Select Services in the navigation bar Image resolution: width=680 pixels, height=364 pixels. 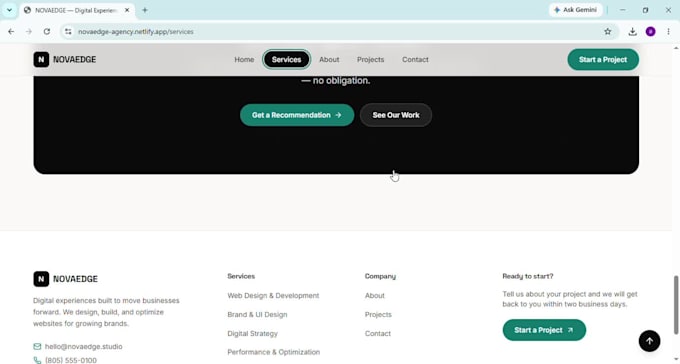pyautogui.click(x=286, y=59)
